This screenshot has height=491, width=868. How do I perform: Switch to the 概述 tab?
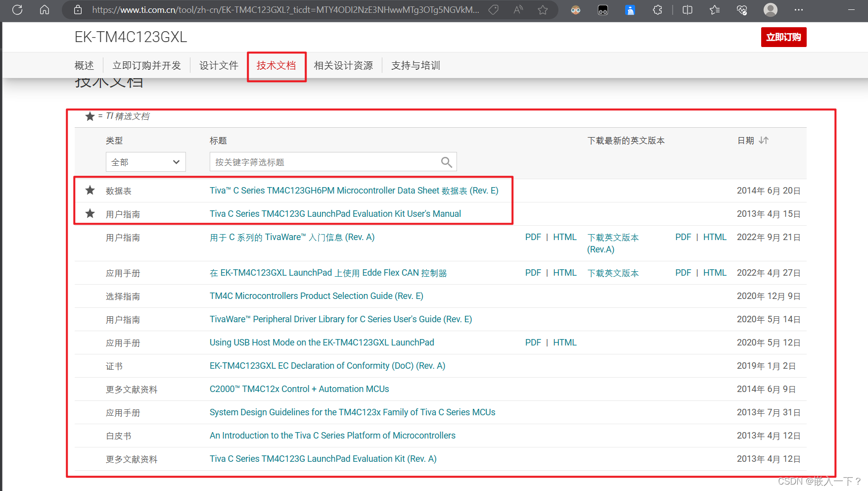click(x=84, y=65)
